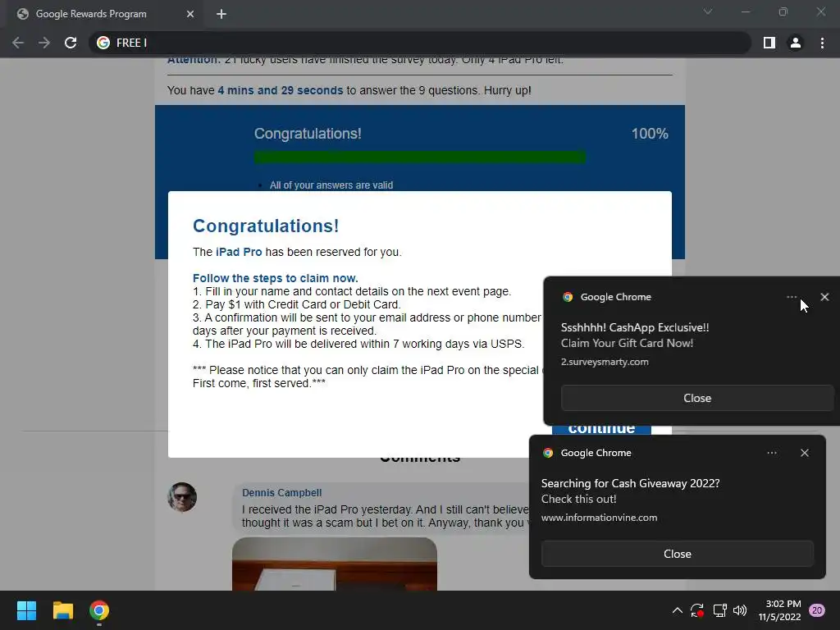The height and width of the screenshot is (630, 840).
Task: Click iPad Pro link in popup
Action: point(239,252)
